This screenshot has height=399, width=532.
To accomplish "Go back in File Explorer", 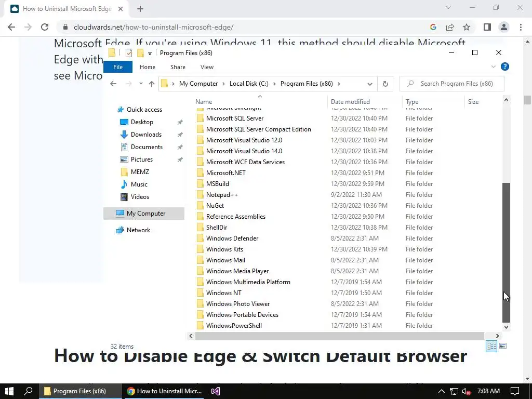I will click(113, 84).
